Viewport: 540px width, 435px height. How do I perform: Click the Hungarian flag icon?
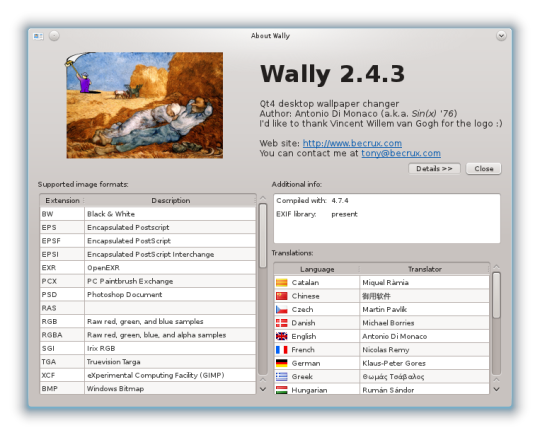click(x=281, y=390)
